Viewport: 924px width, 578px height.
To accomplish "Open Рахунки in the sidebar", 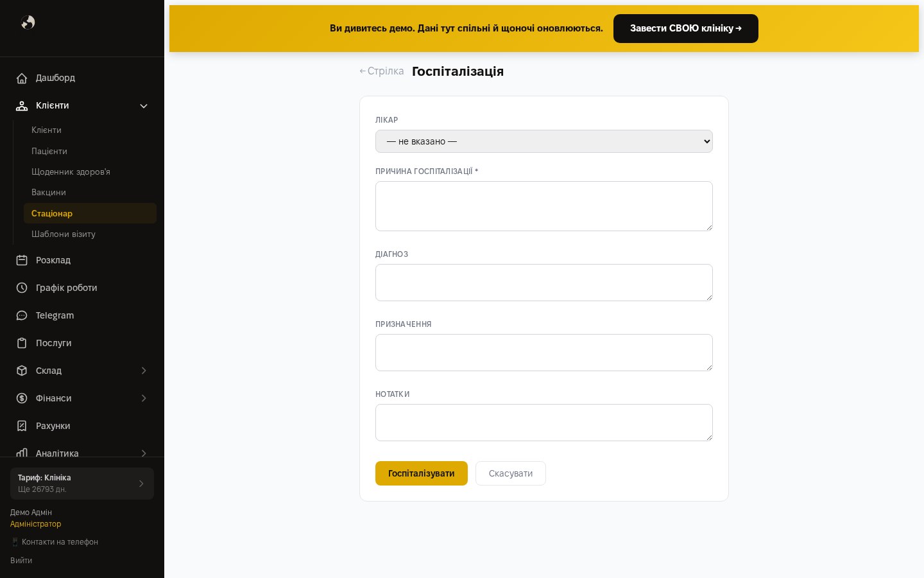I will (x=82, y=426).
